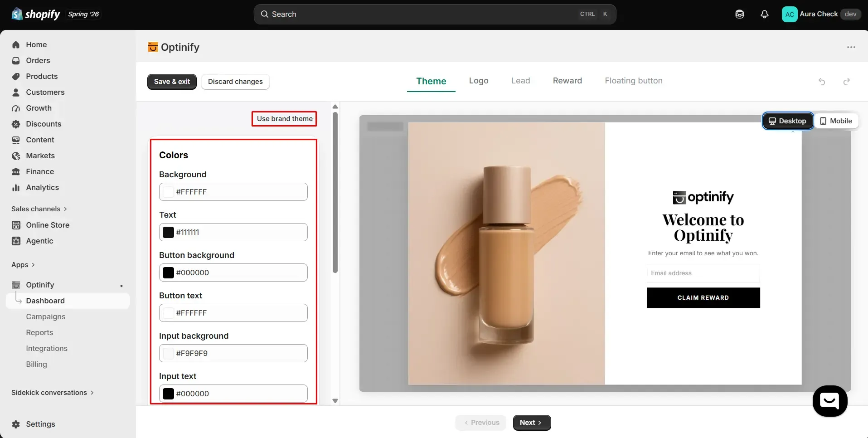868x438 pixels.
Task: Click Save & exit button
Action: point(172,82)
